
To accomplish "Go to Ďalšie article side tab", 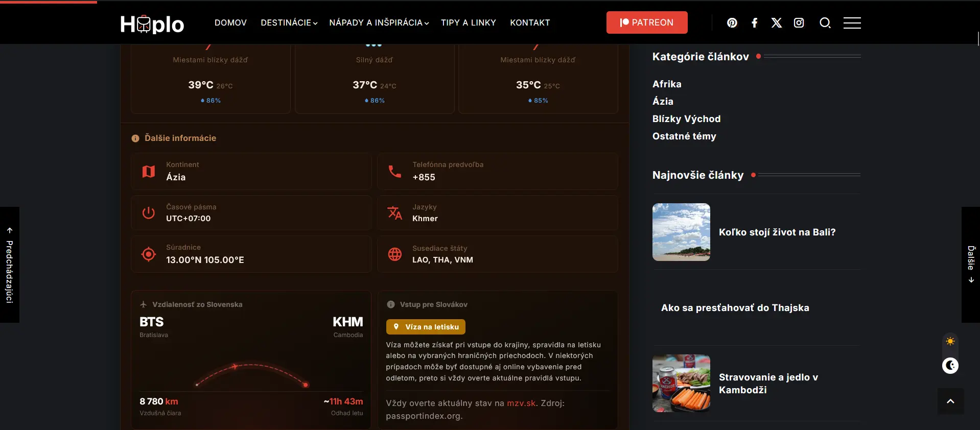I will coord(971,265).
